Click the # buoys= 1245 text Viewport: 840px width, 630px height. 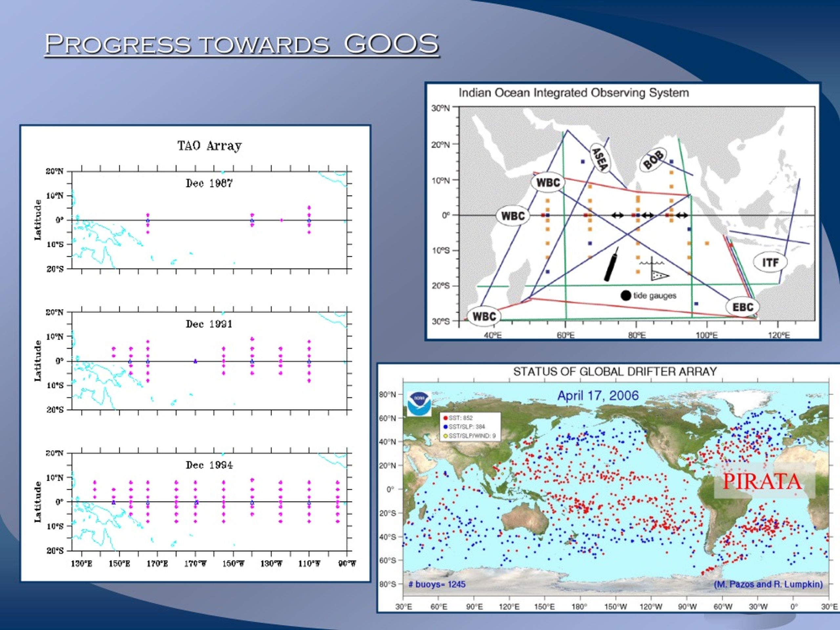[x=437, y=584]
